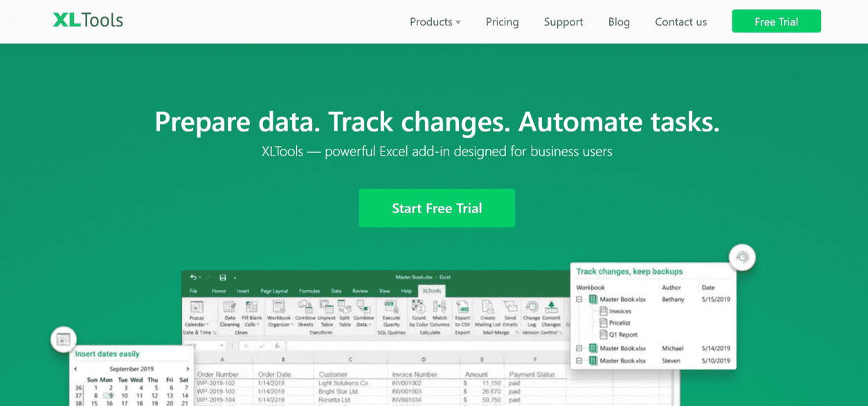Switch to the View ribbon tab

pyautogui.click(x=384, y=291)
